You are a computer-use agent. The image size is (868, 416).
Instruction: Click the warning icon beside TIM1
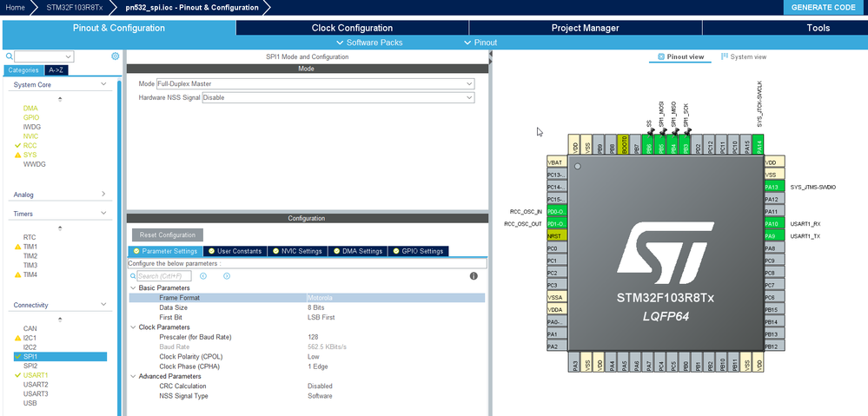point(17,247)
